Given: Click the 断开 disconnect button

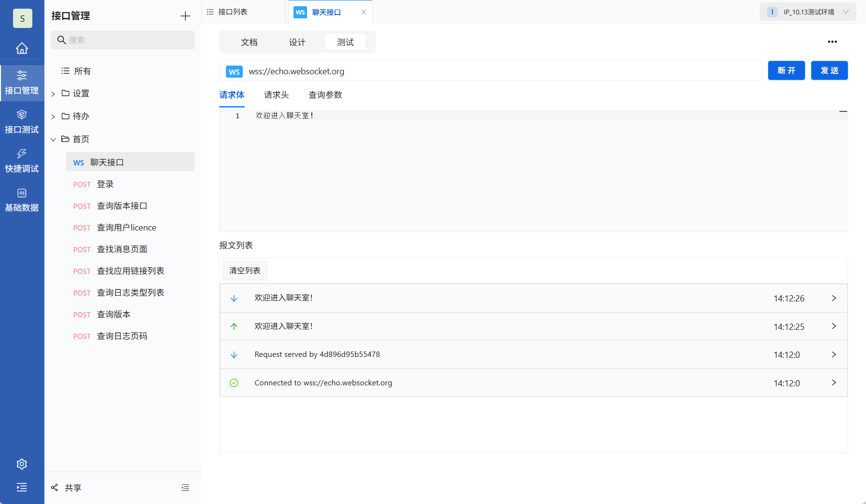Looking at the screenshot, I should (786, 70).
